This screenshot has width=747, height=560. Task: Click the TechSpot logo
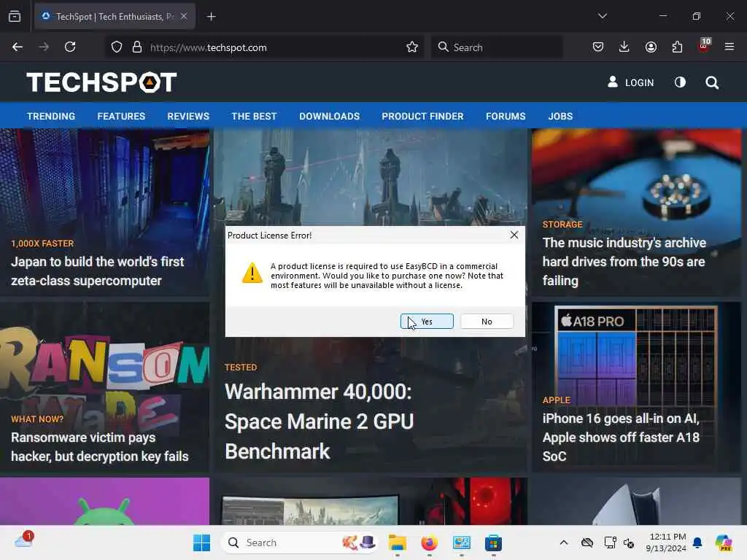(x=101, y=82)
